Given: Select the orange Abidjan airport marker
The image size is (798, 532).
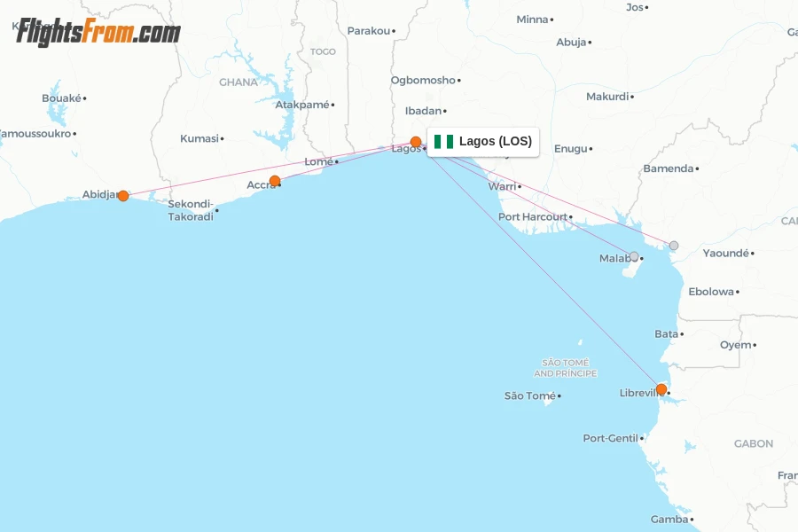Looking at the screenshot, I should point(123,195).
